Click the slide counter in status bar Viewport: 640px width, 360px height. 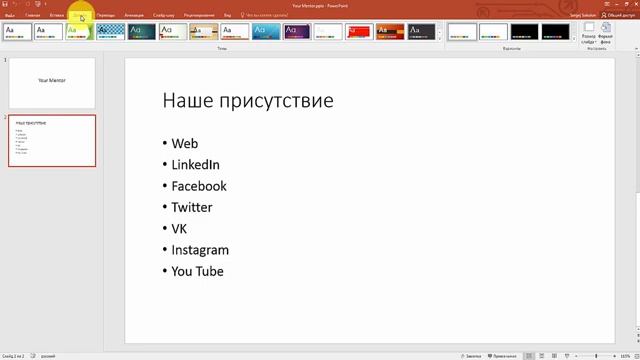click(x=13, y=356)
